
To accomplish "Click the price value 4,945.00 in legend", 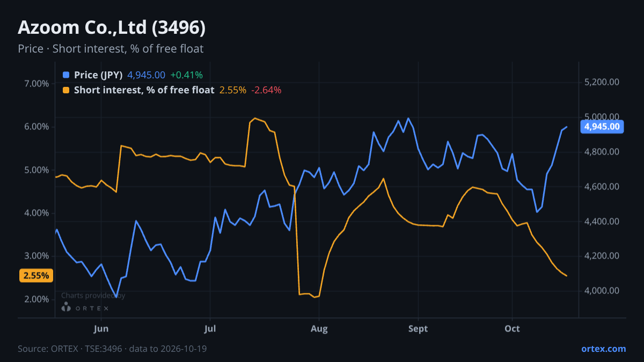I will click(x=146, y=75).
